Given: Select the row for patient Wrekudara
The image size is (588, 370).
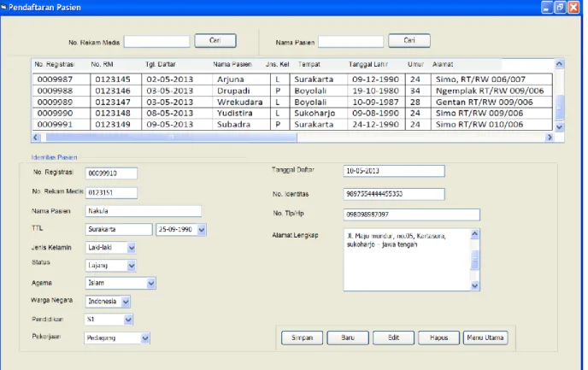Looking at the screenshot, I should (x=292, y=102).
